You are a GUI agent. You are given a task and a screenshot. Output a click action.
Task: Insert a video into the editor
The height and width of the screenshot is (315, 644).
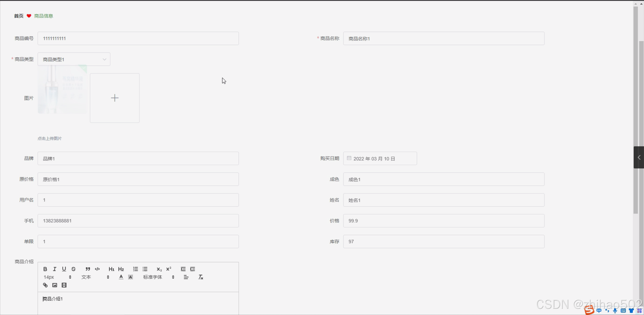pyautogui.click(x=64, y=285)
